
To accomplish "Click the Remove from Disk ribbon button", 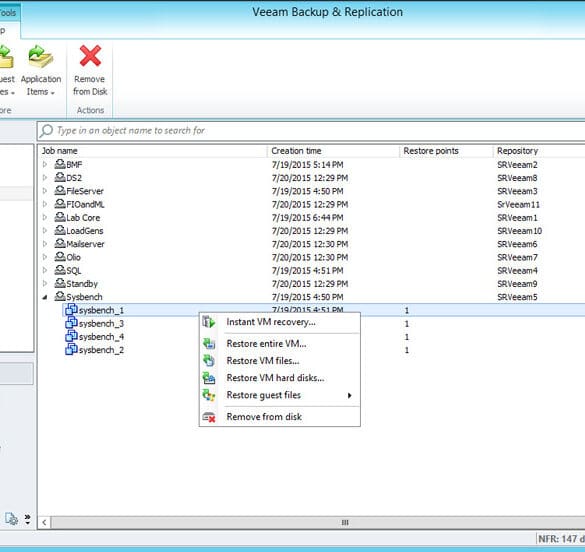I will pos(90,70).
